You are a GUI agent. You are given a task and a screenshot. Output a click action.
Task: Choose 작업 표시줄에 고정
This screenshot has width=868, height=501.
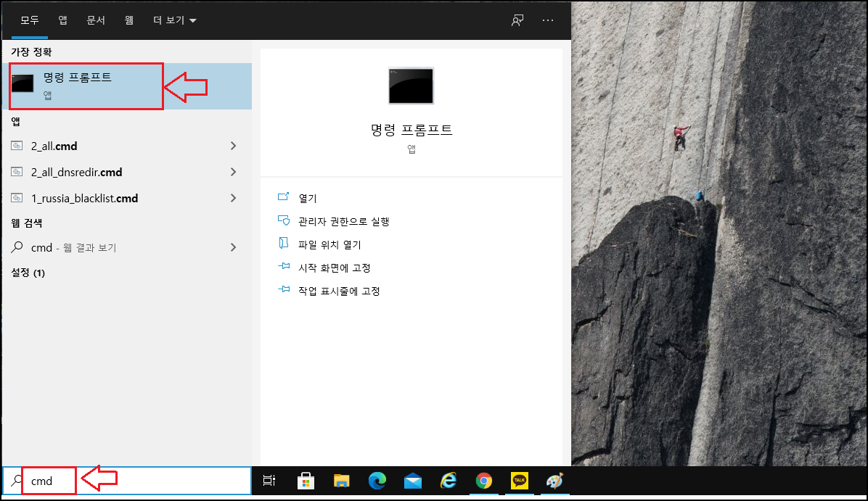(x=339, y=291)
